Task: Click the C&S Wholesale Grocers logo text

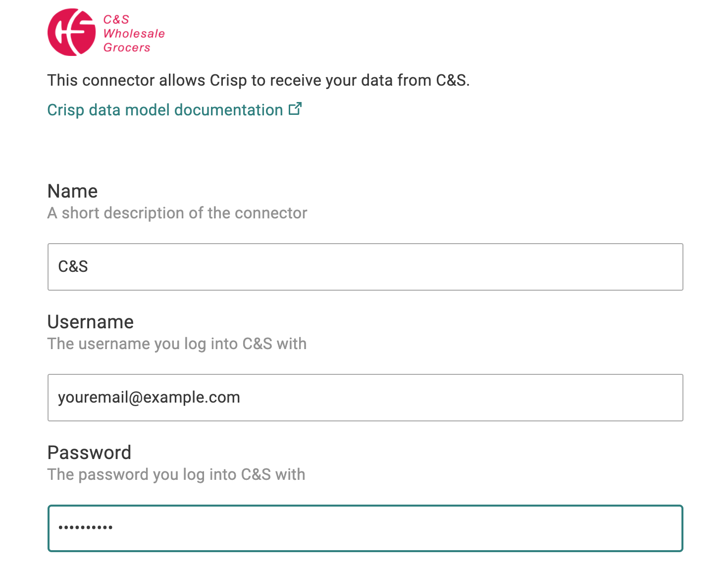Action: pos(134,33)
